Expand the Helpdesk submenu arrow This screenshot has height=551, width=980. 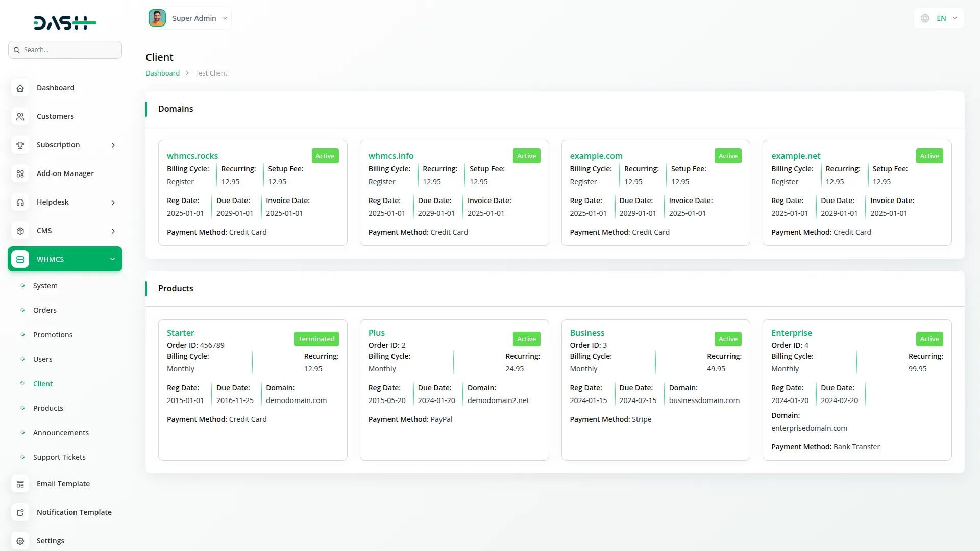(113, 203)
